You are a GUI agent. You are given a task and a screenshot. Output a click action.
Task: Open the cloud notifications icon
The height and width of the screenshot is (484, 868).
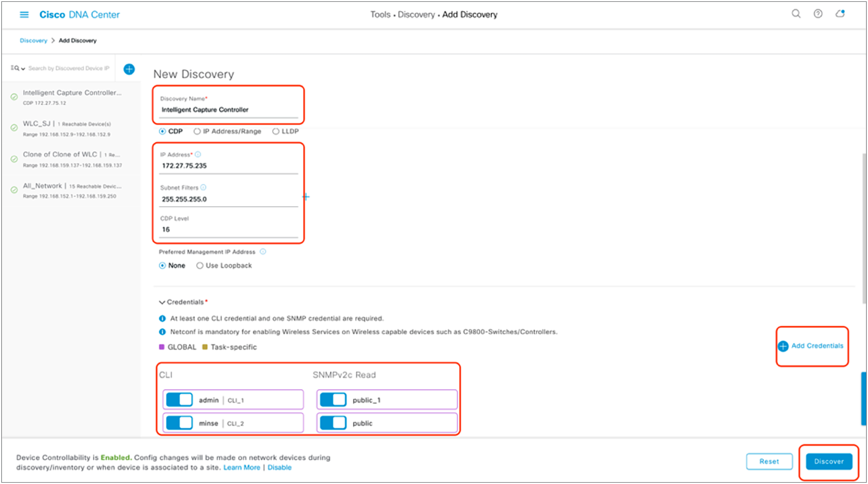point(840,14)
